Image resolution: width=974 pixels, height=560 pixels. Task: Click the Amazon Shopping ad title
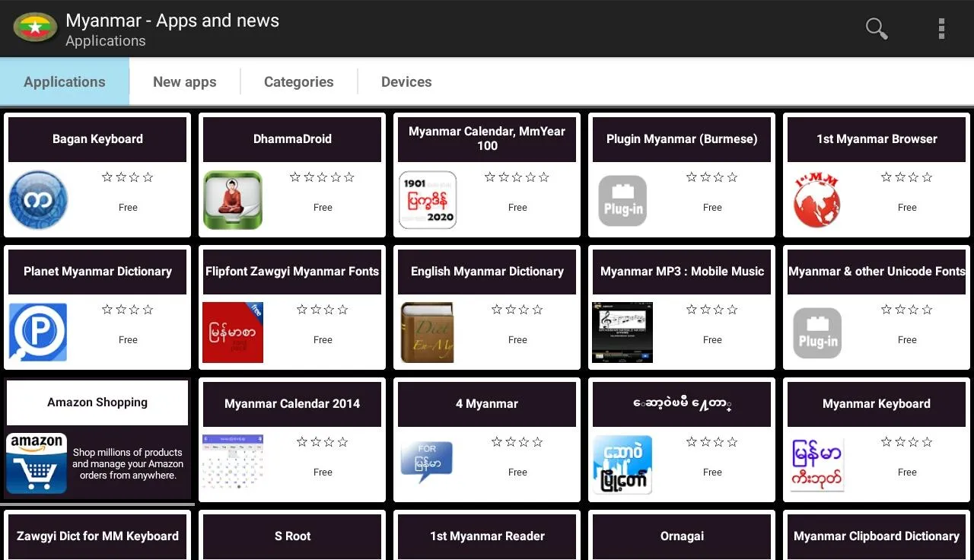point(97,402)
